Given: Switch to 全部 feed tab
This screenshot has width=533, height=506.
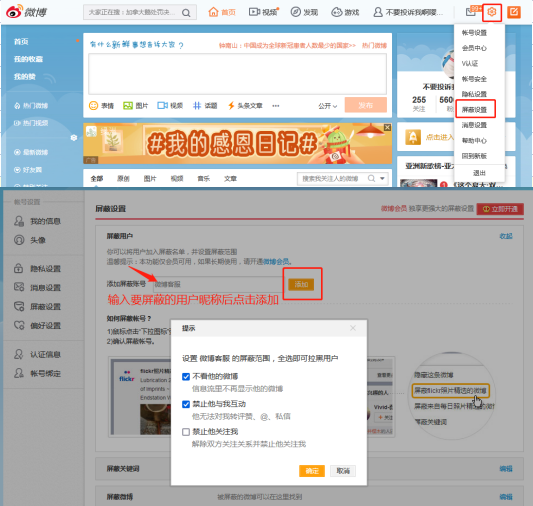Looking at the screenshot, I should tap(97, 179).
